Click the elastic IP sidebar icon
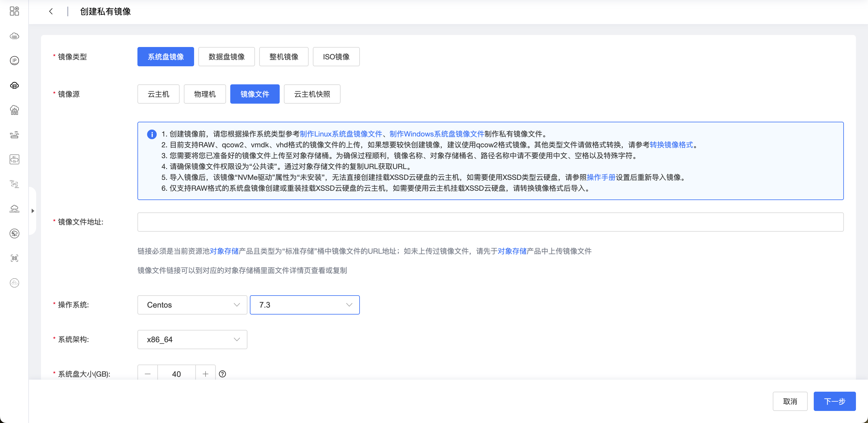The image size is (868, 423). click(x=14, y=61)
